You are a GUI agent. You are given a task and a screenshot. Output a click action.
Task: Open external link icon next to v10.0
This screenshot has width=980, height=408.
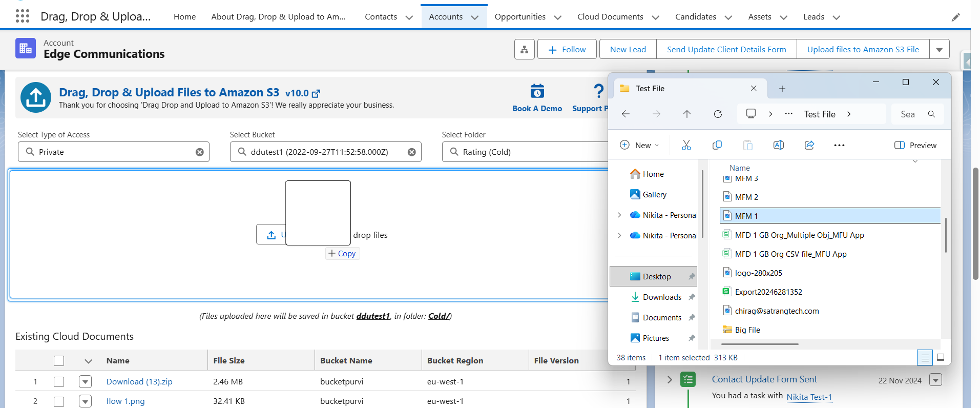[x=316, y=93]
